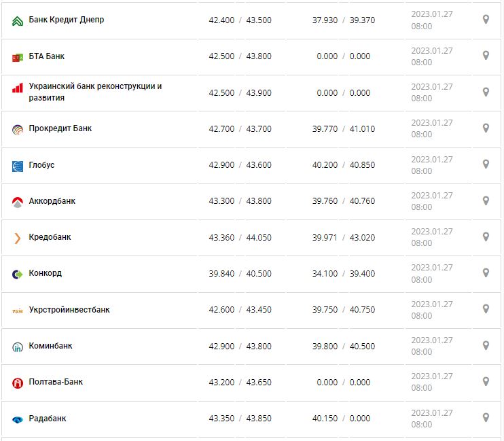Click Радабанк location pin icon
504x441 pixels.
click(486, 418)
